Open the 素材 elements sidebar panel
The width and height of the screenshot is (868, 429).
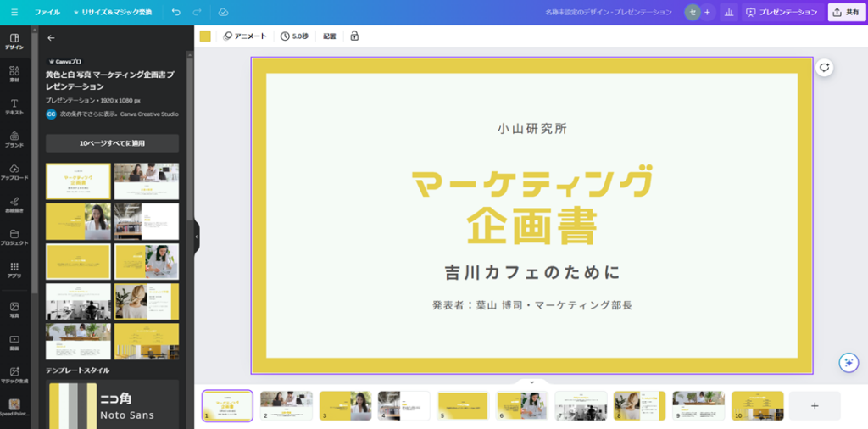click(14, 74)
